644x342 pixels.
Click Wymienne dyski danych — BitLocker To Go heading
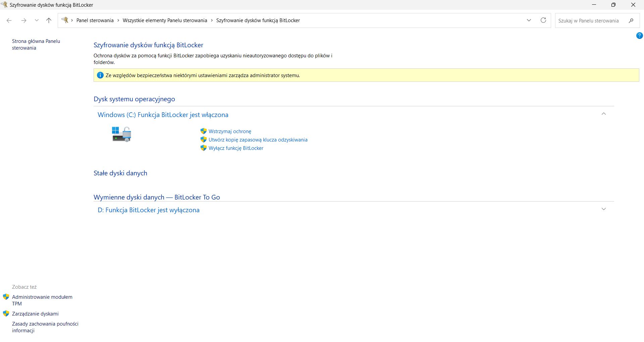click(x=157, y=197)
